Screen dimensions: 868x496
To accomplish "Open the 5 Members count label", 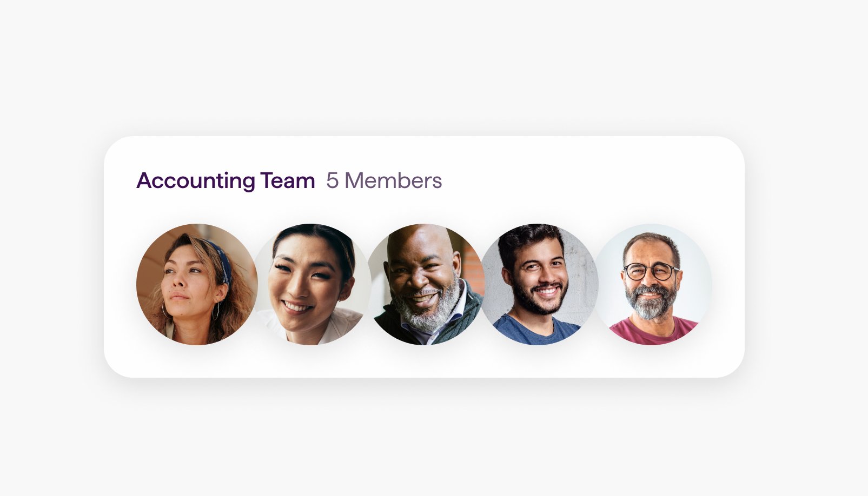I will click(384, 180).
